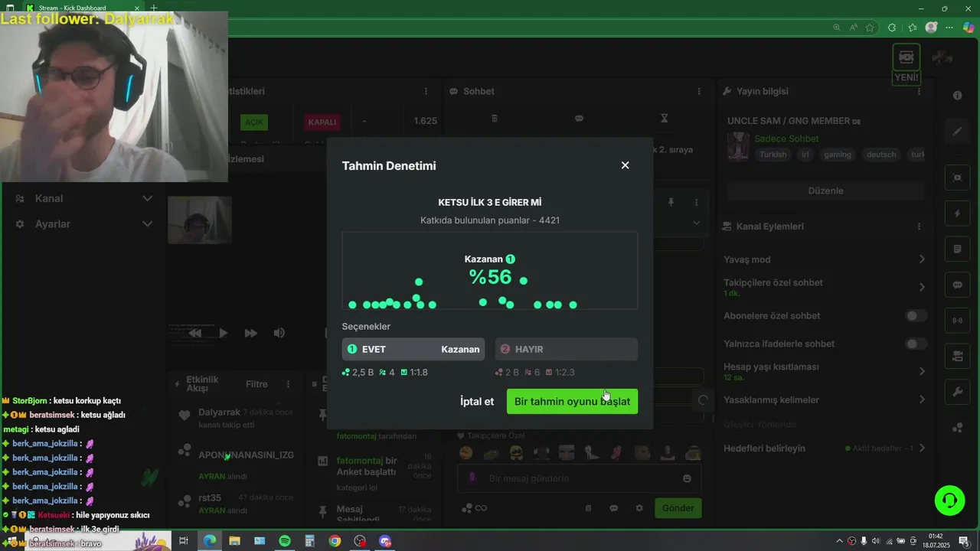The image size is (980, 551).
Task: Click the focus target icon in right sidebar
Action: point(957,178)
